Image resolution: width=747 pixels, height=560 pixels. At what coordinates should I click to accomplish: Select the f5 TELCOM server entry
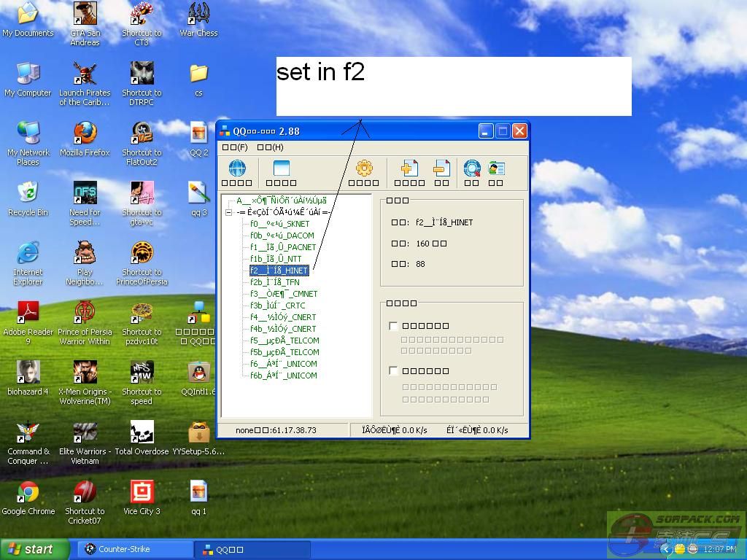click(285, 341)
